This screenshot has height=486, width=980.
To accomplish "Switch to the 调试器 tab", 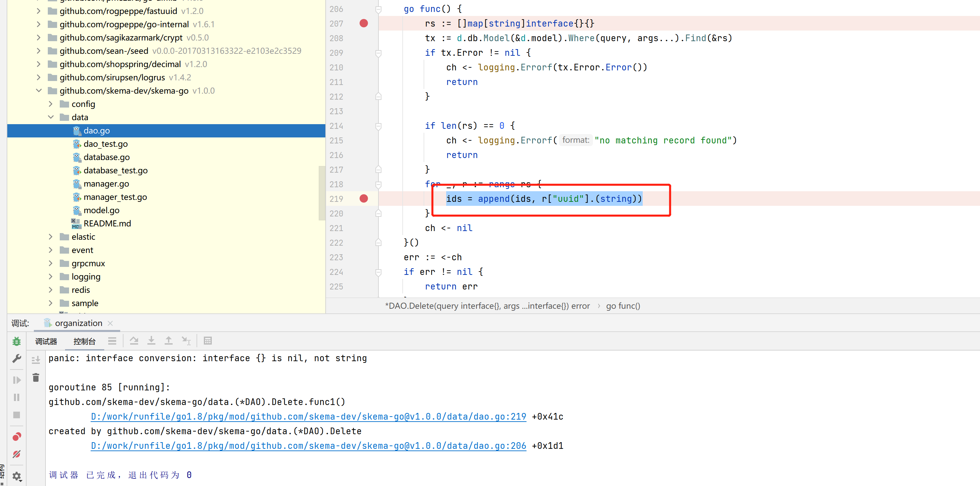I will (x=46, y=341).
